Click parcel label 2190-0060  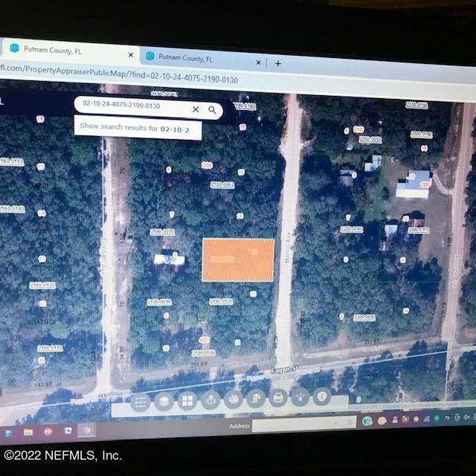[x=222, y=185]
